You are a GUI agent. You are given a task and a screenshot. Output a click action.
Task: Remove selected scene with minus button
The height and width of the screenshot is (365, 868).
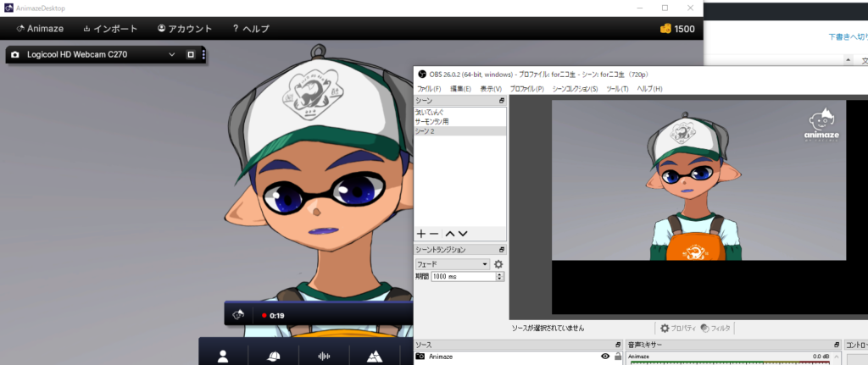click(434, 234)
